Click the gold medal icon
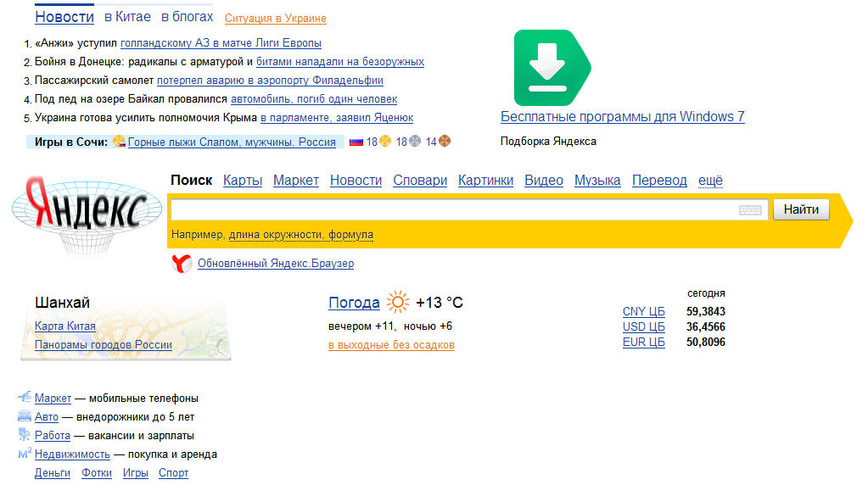868x485 pixels. pyautogui.click(x=385, y=142)
